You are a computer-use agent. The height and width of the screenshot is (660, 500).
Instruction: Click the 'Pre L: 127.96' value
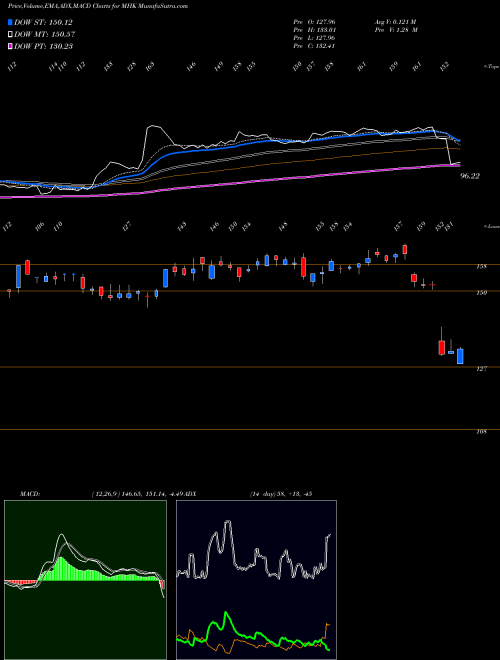pyautogui.click(x=314, y=38)
